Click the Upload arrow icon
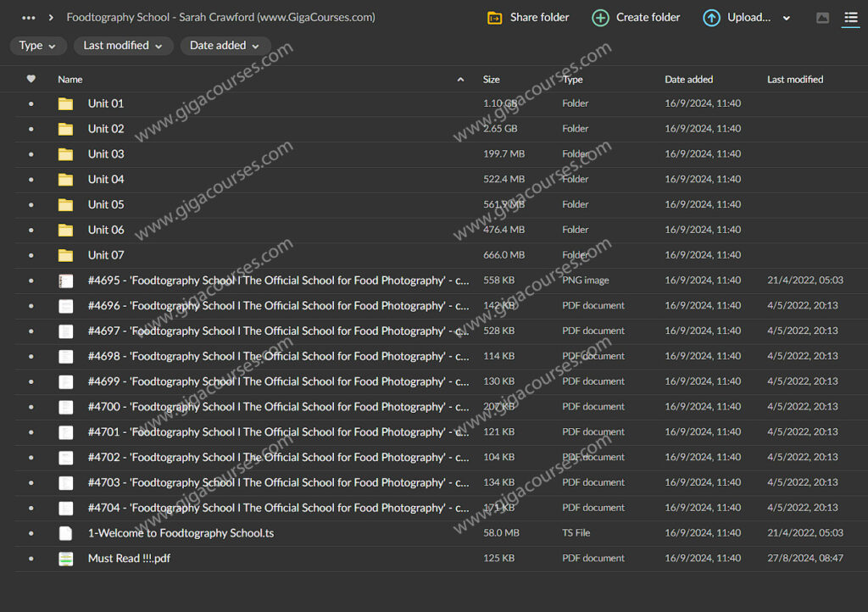This screenshot has width=868, height=612. [x=711, y=18]
